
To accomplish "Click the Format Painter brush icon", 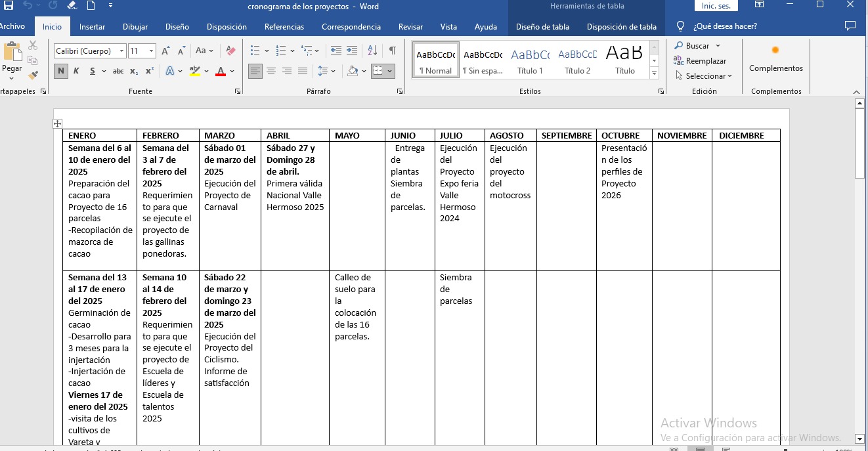I will pyautogui.click(x=33, y=75).
